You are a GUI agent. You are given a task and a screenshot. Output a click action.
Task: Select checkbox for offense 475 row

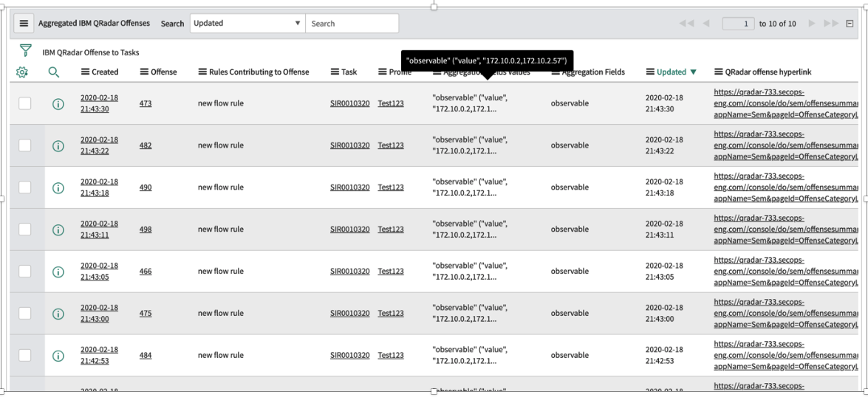click(25, 314)
